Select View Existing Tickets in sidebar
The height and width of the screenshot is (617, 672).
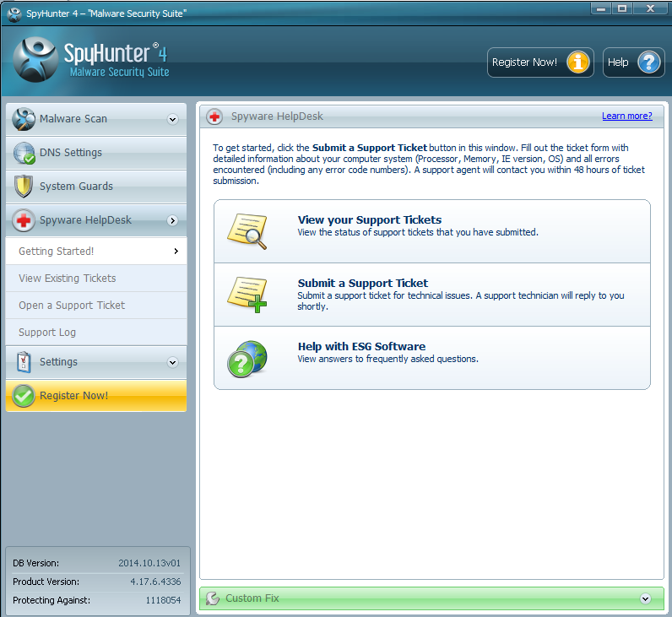pos(68,278)
